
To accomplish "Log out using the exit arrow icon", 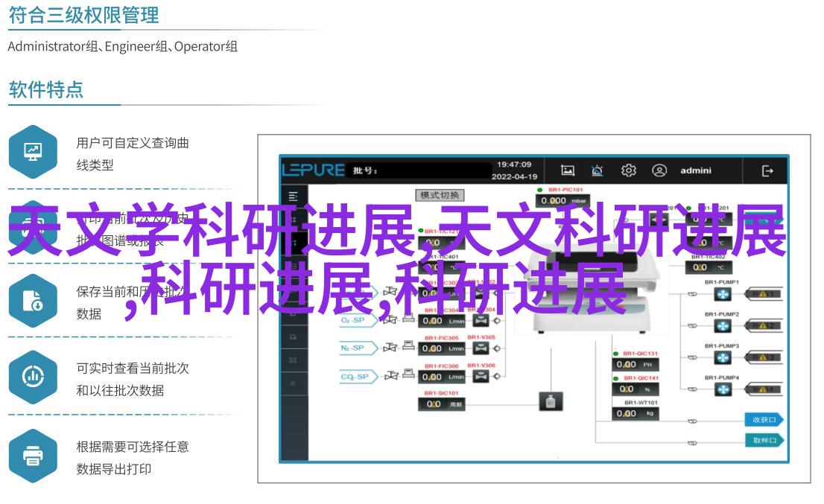I will click(x=767, y=171).
